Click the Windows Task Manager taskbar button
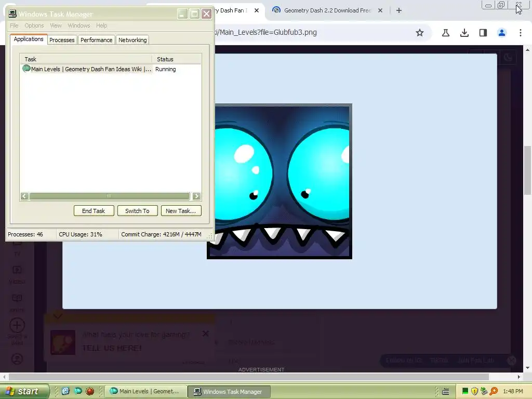 (x=229, y=392)
